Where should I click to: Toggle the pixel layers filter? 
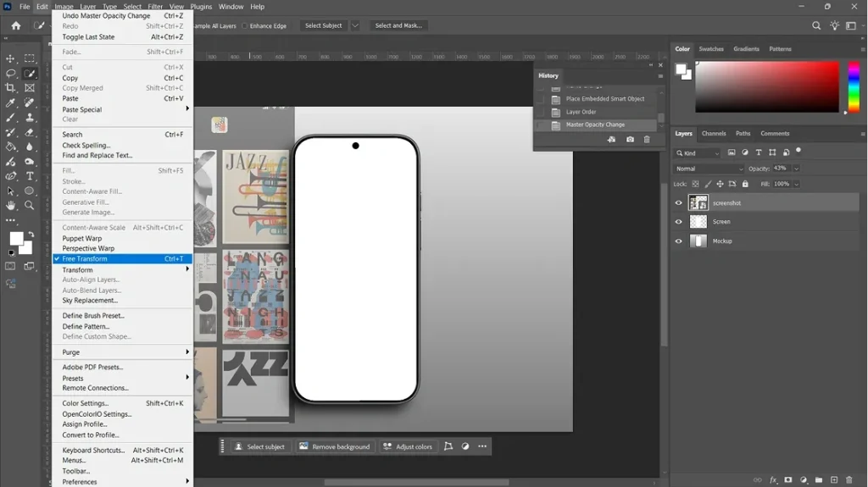pos(732,152)
